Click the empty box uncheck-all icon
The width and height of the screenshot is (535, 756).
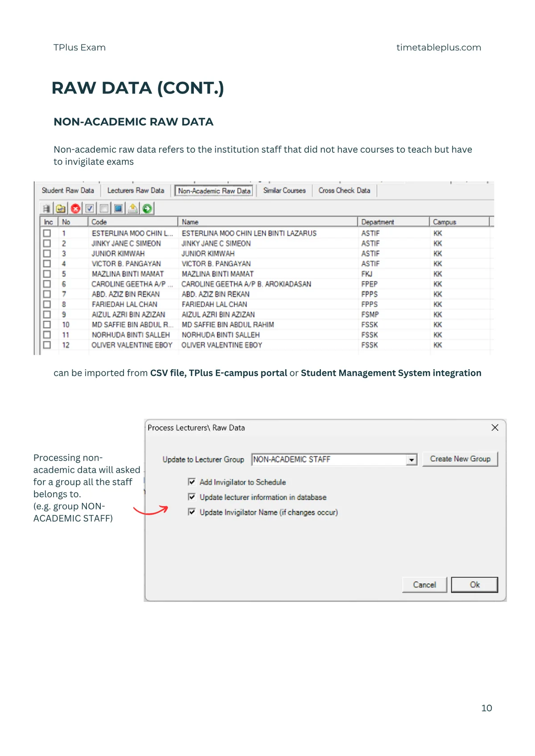pyautogui.click(x=104, y=208)
